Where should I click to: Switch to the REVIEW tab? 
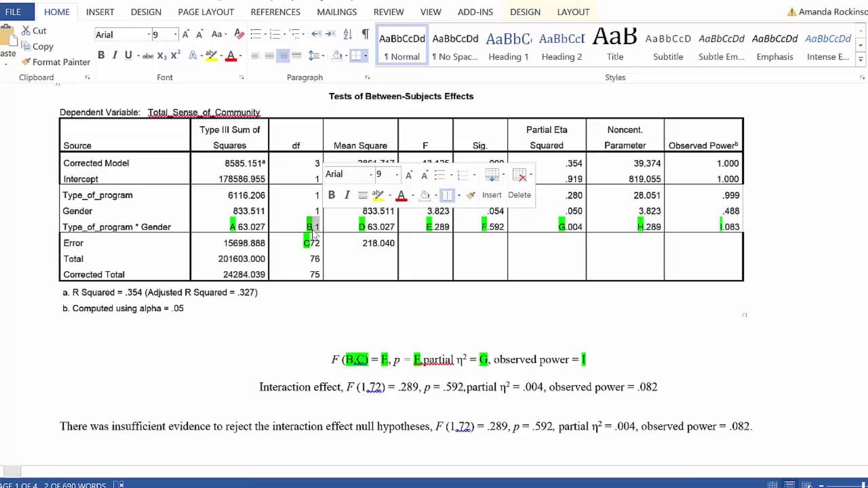(389, 12)
